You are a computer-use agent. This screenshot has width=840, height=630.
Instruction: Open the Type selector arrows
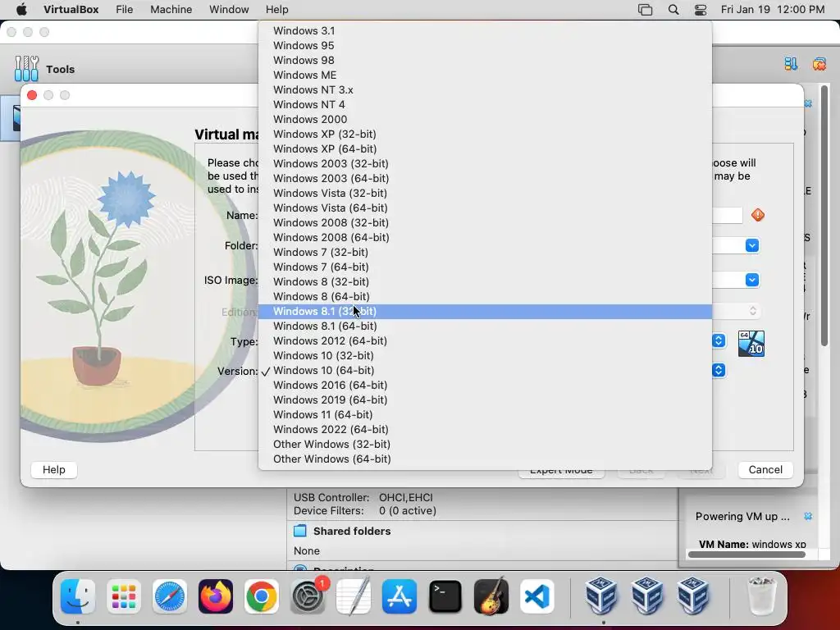[719, 340]
